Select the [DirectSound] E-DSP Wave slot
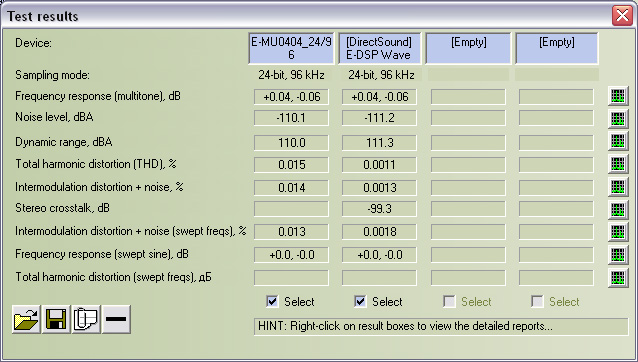 [x=379, y=48]
